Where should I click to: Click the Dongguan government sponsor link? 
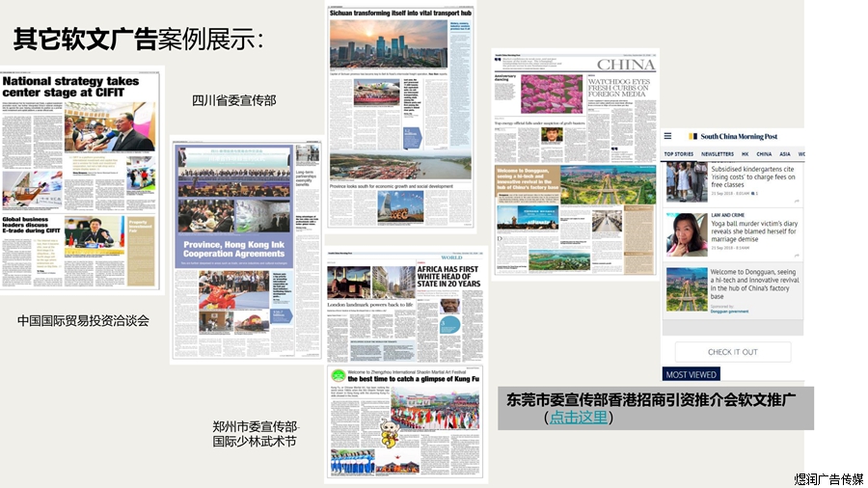(729, 312)
